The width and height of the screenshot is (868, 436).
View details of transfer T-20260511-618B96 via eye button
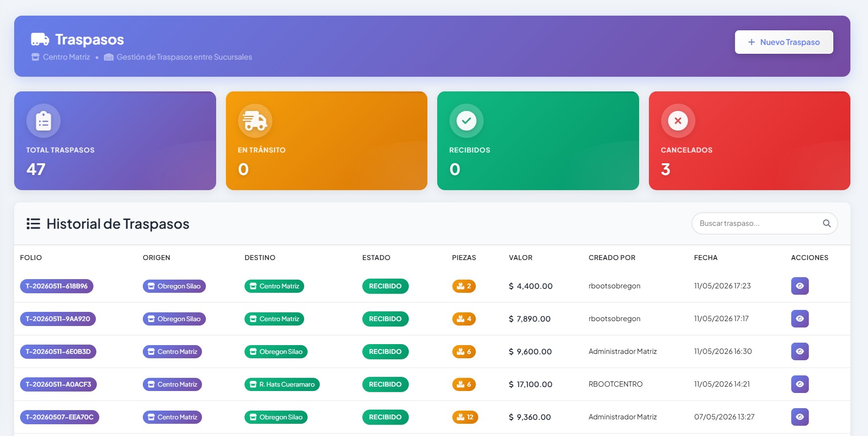pyautogui.click(x=800, y=286)
